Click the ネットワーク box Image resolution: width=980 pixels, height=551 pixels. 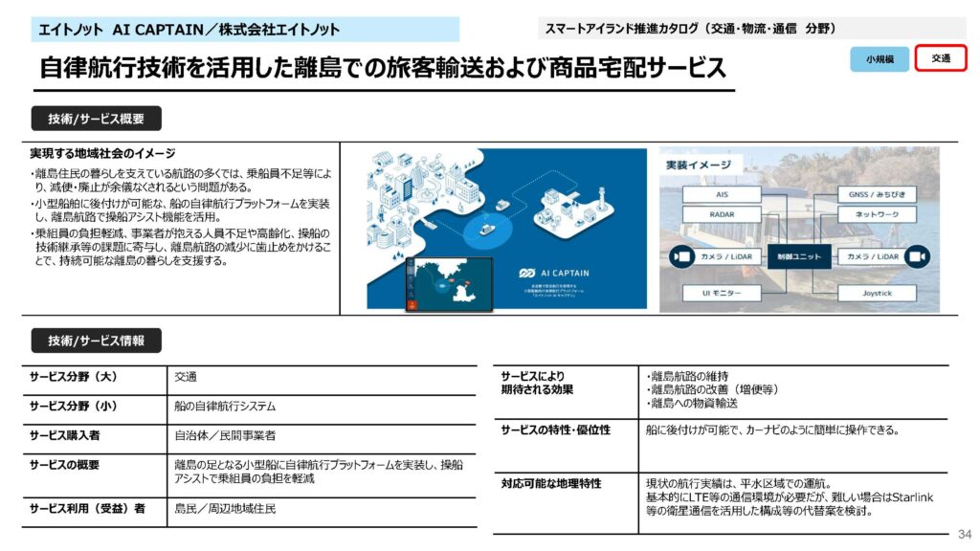coord(871,216)
